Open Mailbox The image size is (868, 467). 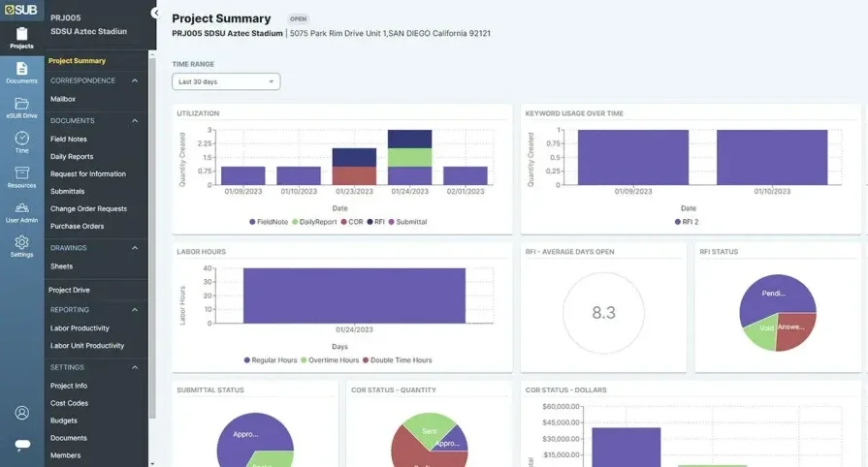(x=62, y=99)
